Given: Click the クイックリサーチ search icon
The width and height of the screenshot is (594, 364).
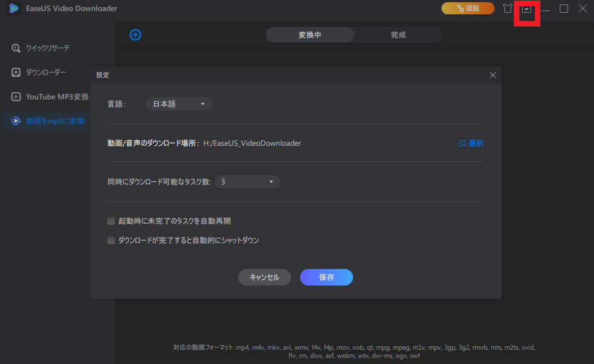Looking at the screenshot, I should coord(16,48).
